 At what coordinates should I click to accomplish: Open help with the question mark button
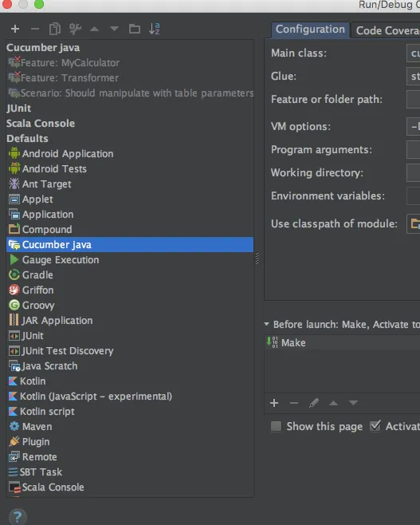[18, 517]
